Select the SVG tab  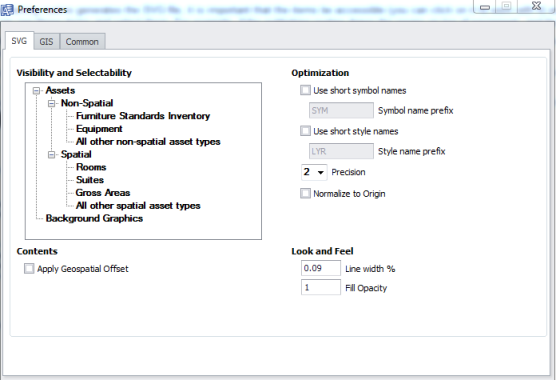19,41
